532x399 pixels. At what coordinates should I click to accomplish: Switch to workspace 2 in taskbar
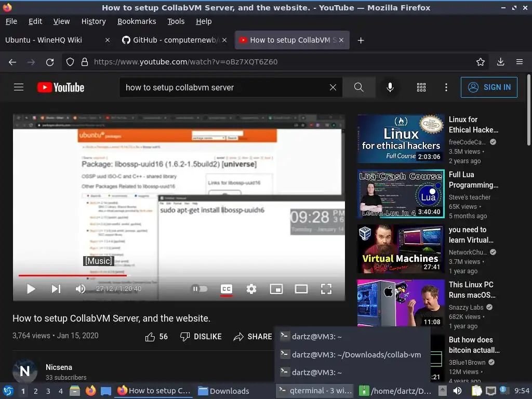pos(36,391)
